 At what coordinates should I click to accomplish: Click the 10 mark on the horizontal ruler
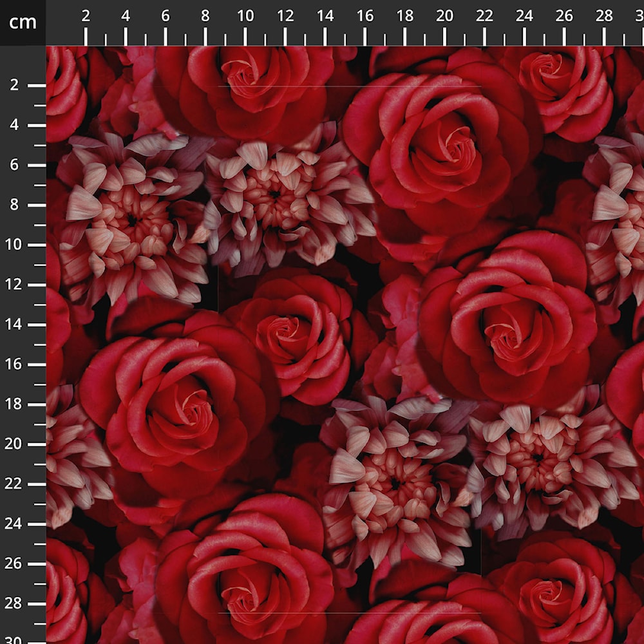[245, 17]
